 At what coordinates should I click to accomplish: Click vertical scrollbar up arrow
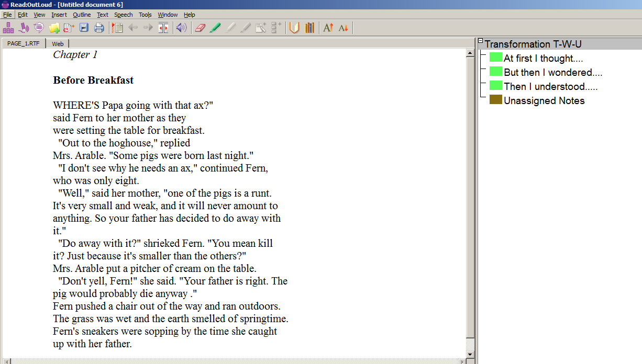[x=470, y=53]
